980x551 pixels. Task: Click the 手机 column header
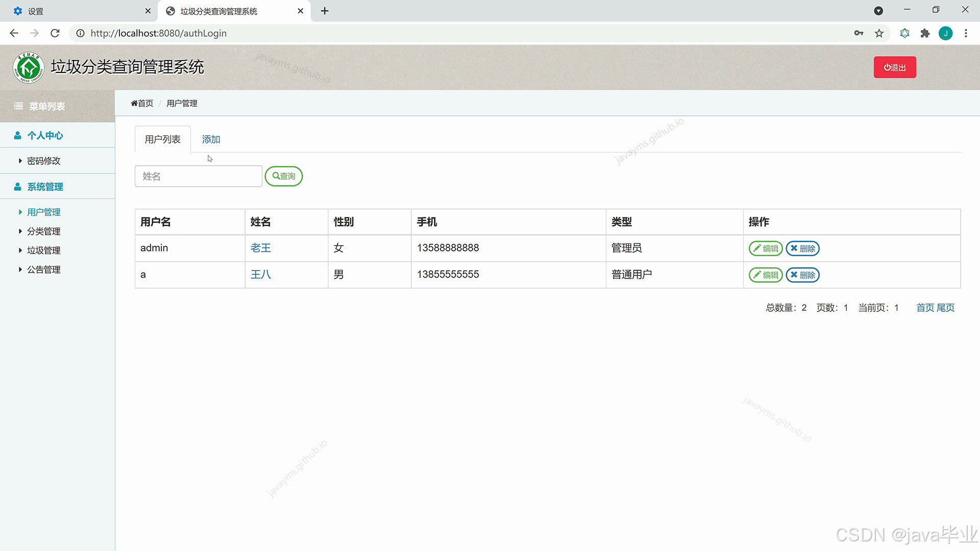pos(508,222)
